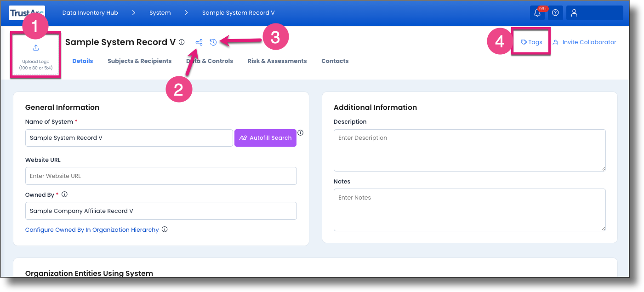Navigate to Data Inventory Hub breadcrumb

(90, 12)
